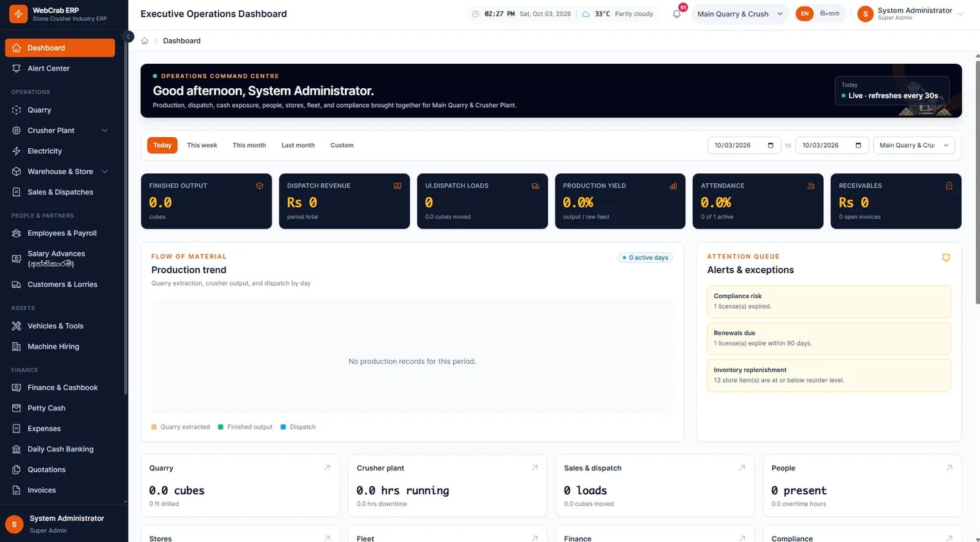Select the Today tab
The width and height of the screenshot is (980, 542).
click(x=162, y=145)
